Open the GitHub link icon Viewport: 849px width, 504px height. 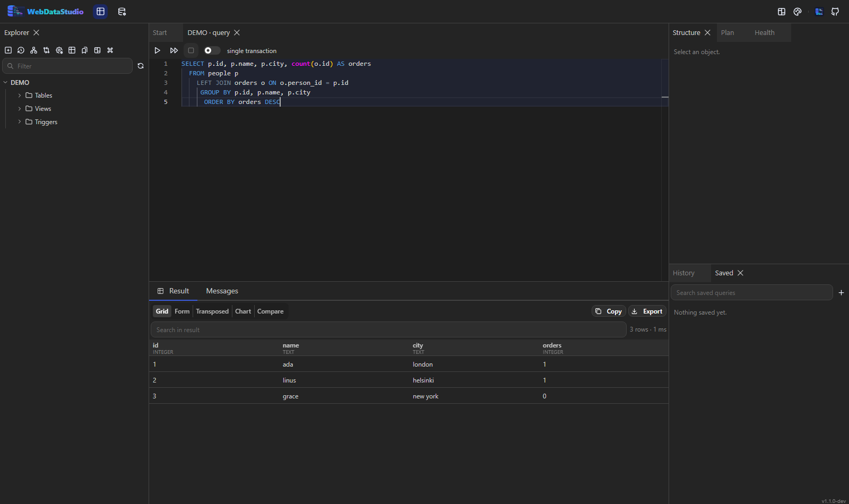click(835, 12)
